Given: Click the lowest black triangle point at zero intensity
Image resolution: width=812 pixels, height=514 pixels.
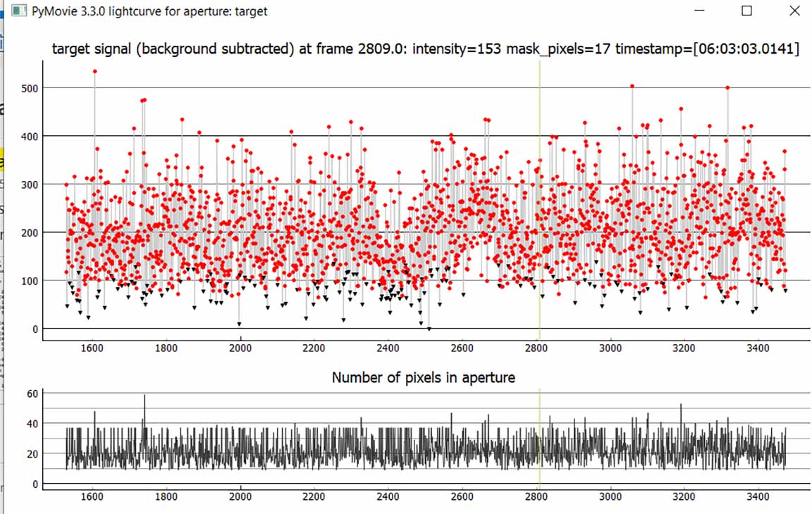Looking at the screenshot, I should [429, 329].
